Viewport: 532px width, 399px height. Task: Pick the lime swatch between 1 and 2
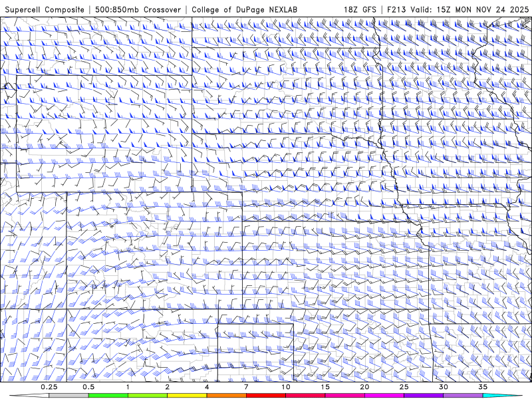pos(148,396)
